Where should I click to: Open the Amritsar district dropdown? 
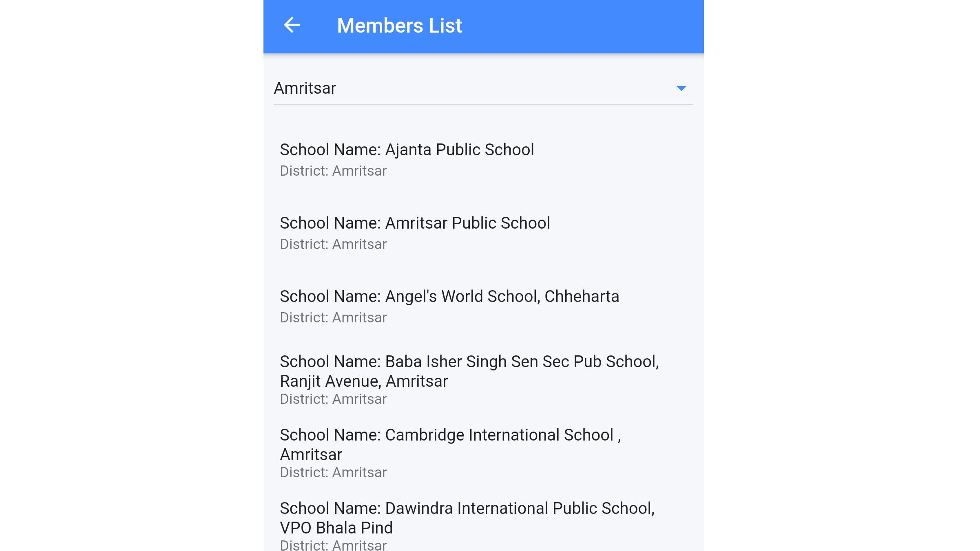[483, 88]
